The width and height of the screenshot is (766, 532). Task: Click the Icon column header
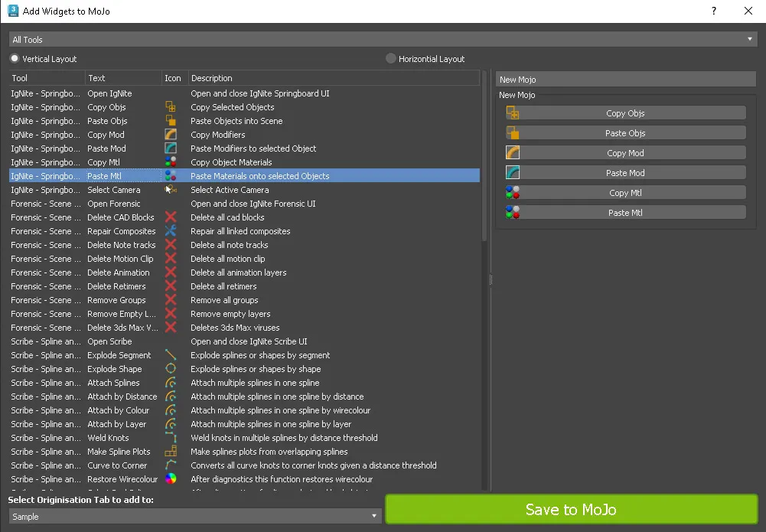click(x=175, y=78)
